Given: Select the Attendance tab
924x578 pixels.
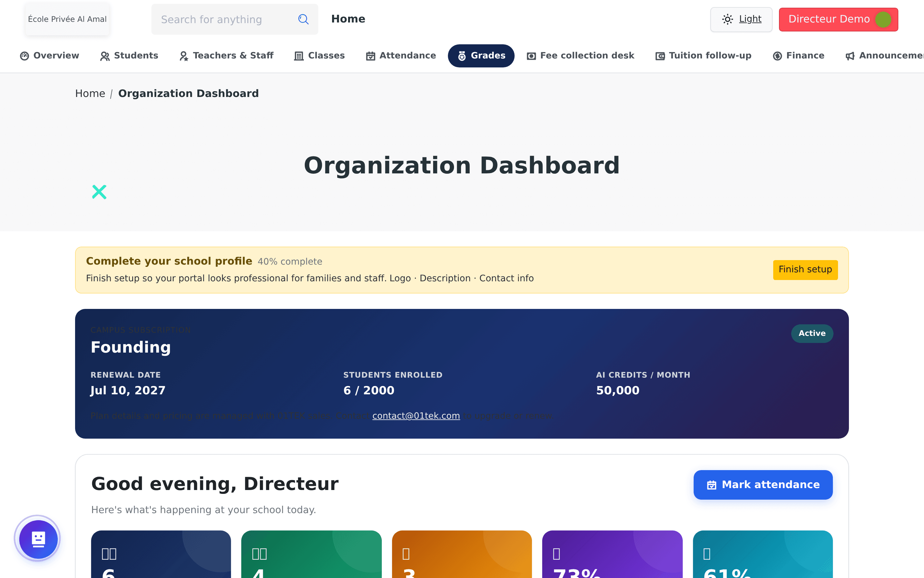Looking at the screenshot, I should [401, 56].
